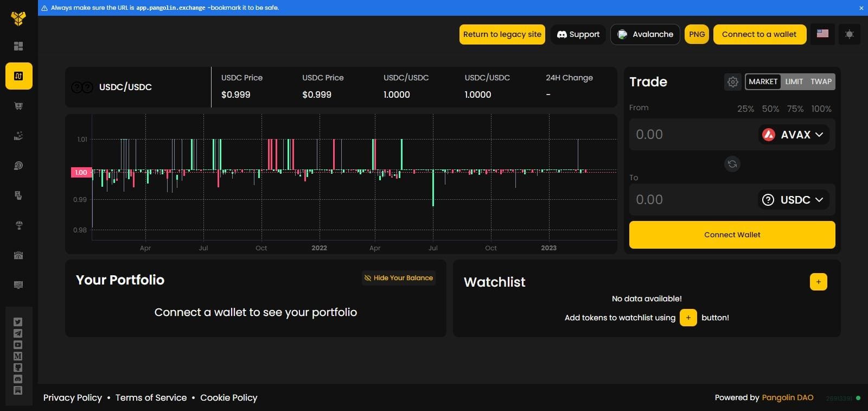Open the Discord social link icon
868x411 pixels.
[18, 379]
